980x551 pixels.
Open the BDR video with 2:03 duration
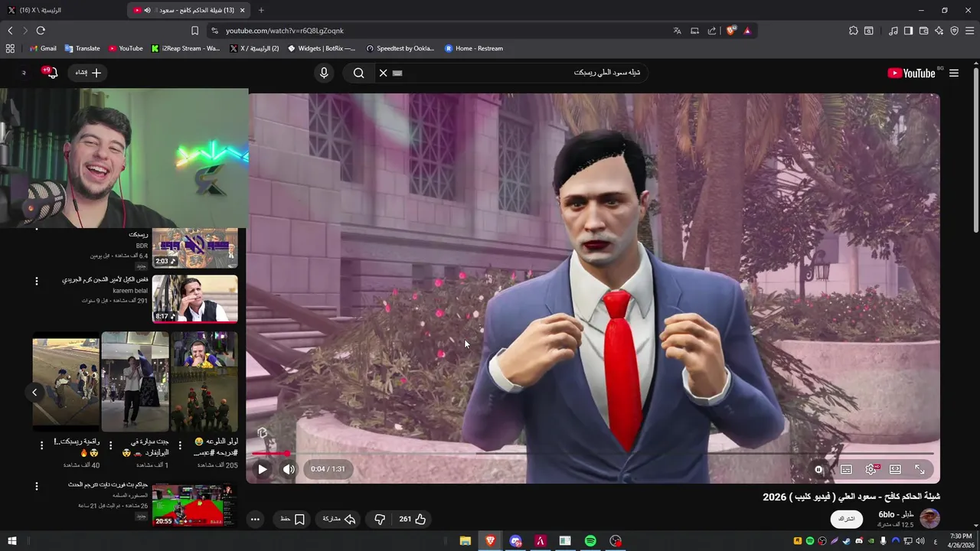point(194,248)
